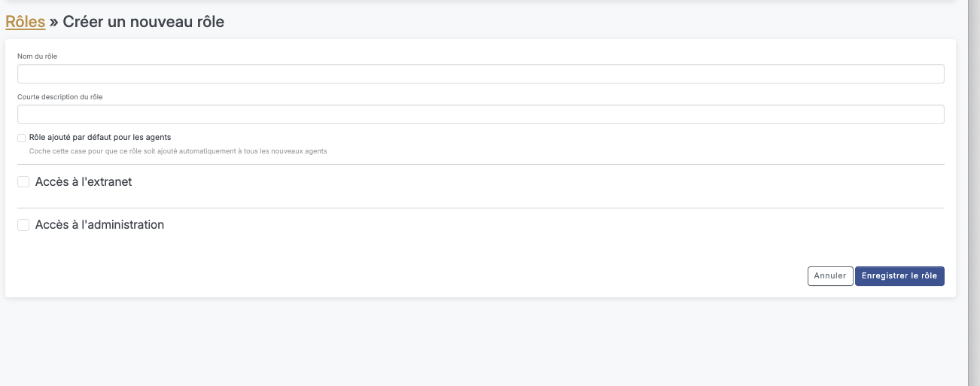Select the "Accès à l'extranet" label text
Viewport: 980px width, 386px height.
tap(84, 182)
